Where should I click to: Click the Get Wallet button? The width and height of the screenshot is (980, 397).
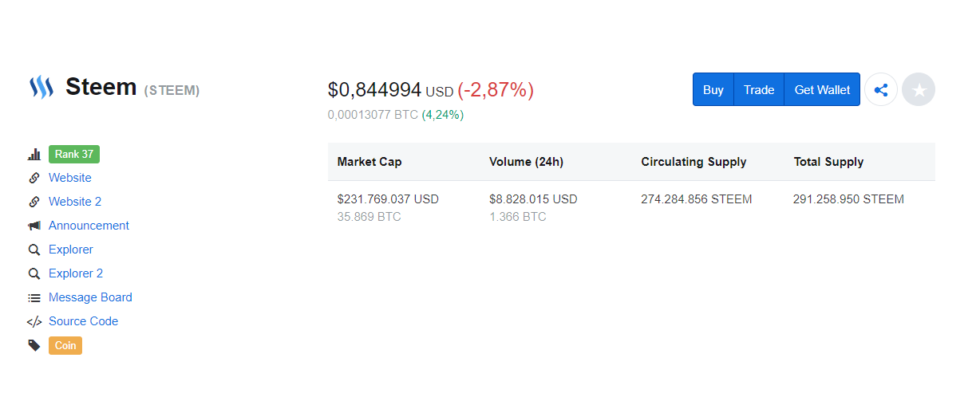tap(822, 89)
